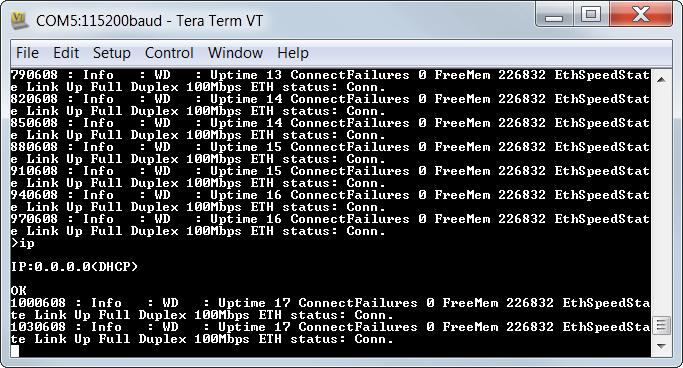Click the 'OK' response line
Viewport: 683px width, 368px height.
pos(18,290)
